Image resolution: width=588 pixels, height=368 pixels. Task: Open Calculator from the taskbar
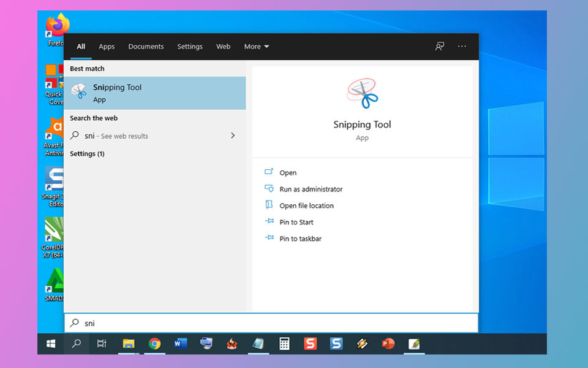point(284,343)
